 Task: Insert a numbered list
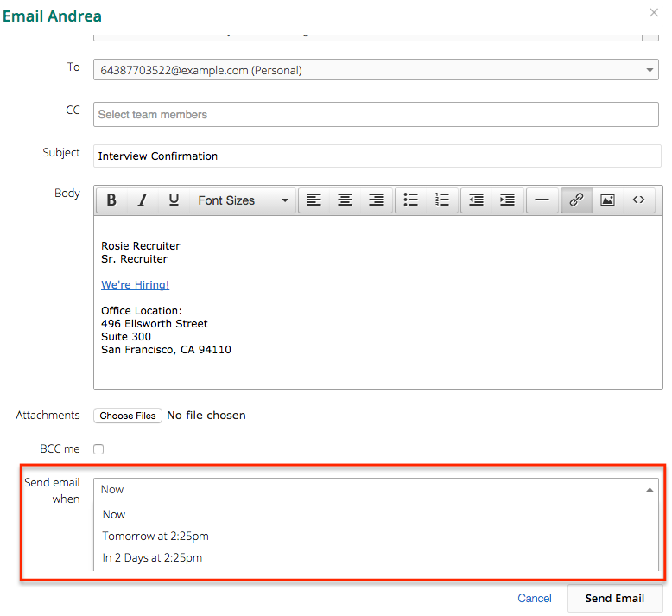[x=442, y=200]
